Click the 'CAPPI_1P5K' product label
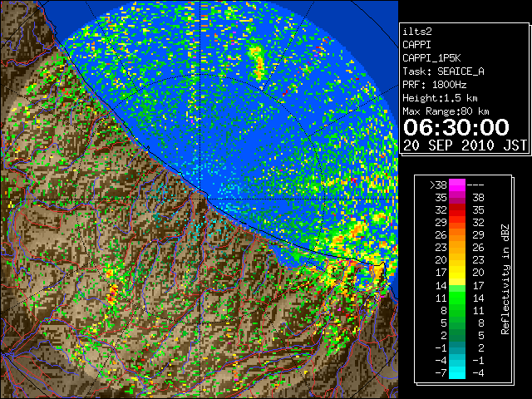The width and height of the screenshot is (532, 399). click(x=431, y=58)
